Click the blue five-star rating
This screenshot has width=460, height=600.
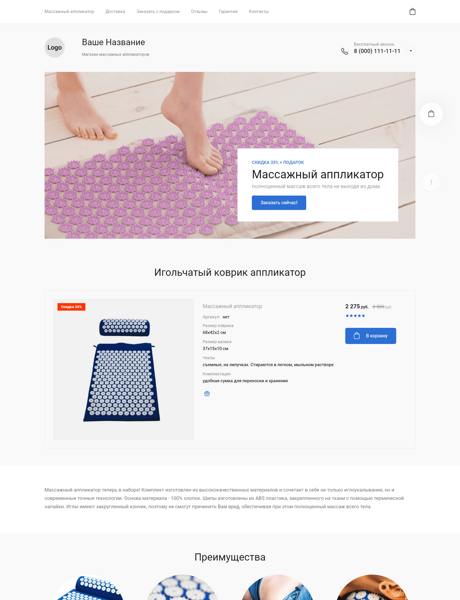(355, 316)
